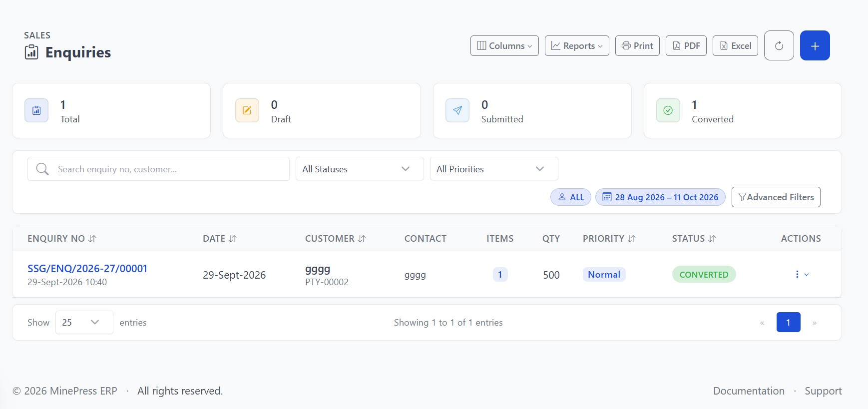Click the items count badge 1

[500, 274]
